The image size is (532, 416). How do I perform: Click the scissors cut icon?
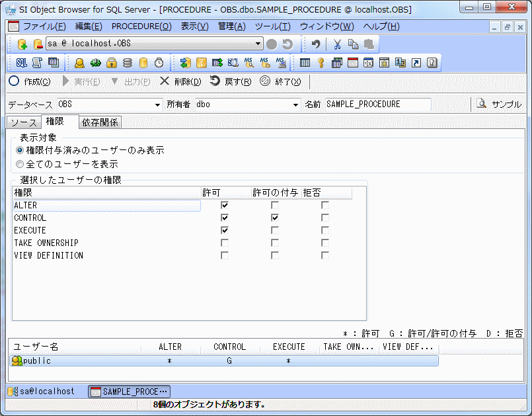click(337, 44)
